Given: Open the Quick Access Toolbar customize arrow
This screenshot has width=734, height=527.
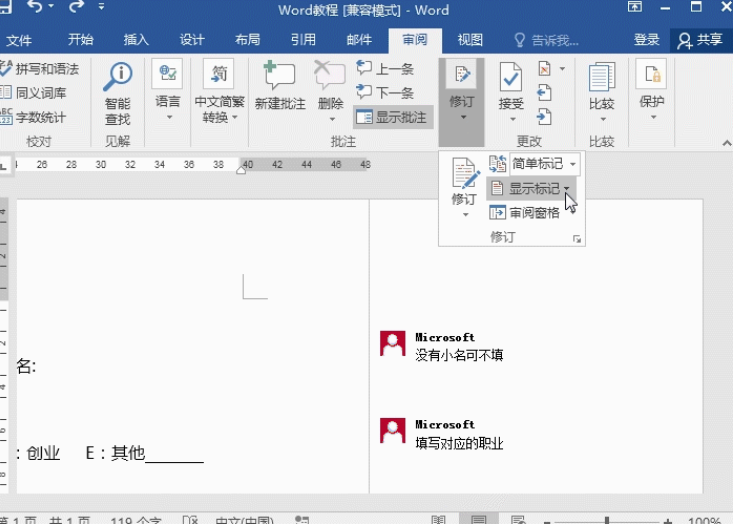Looking at the screenshot, I should point(101,7).
